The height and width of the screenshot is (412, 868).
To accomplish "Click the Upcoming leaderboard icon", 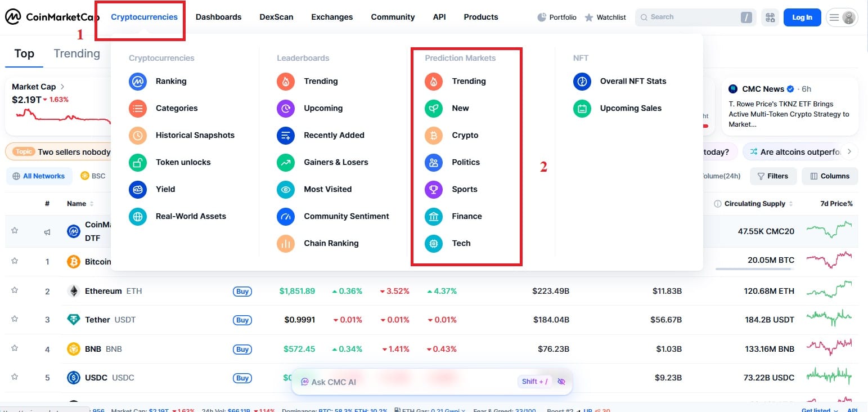I will pyautogui.click(x=286, y=108).
